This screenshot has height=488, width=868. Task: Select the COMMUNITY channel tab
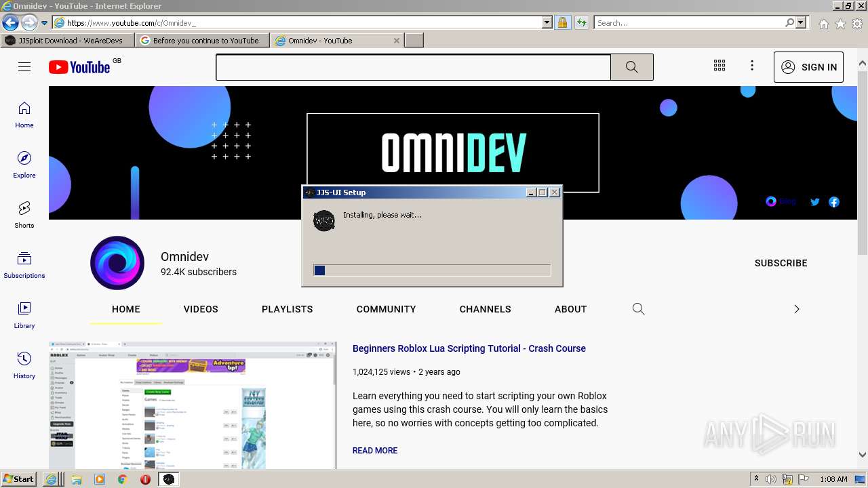click(387, 309)
